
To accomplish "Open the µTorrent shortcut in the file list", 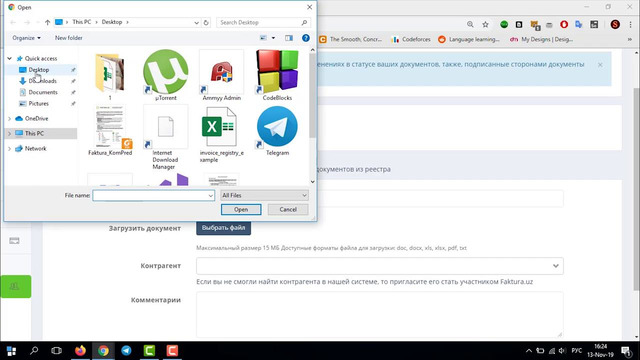I will coord(166,75).
